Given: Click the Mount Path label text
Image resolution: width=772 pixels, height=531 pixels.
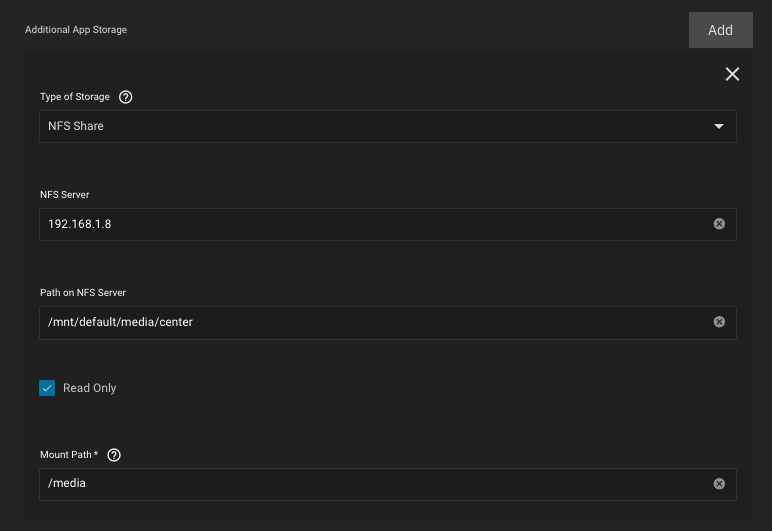Looking at the screenshot, I should pyautogui.click(x=69, y=455).
